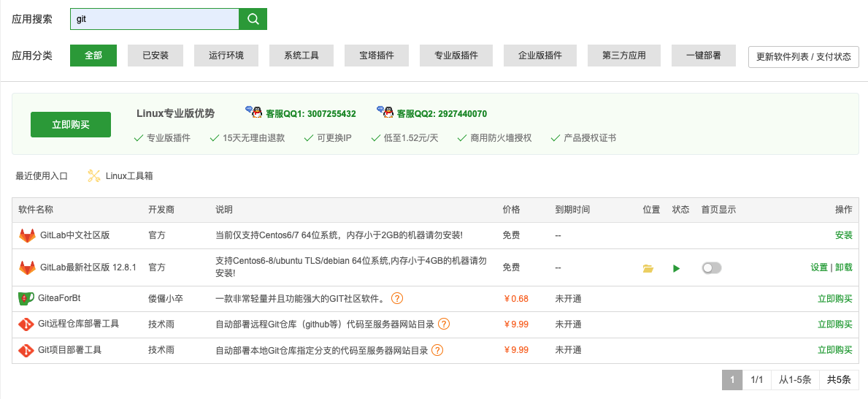Click the QQ penguin icon beside 客服QQ2
Viewport: 868px width, 399px height.
click(x=385, y=112)
